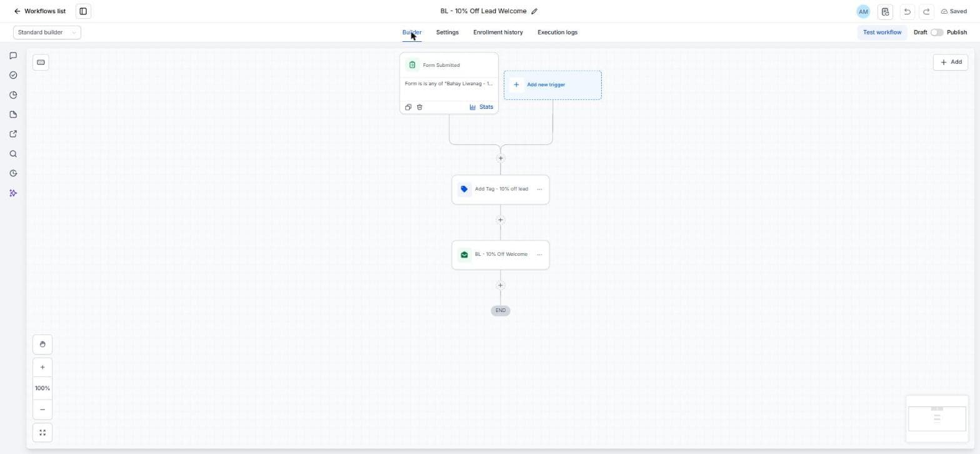
Task: Open the Execution logs tab
Action: pos(557,33)
